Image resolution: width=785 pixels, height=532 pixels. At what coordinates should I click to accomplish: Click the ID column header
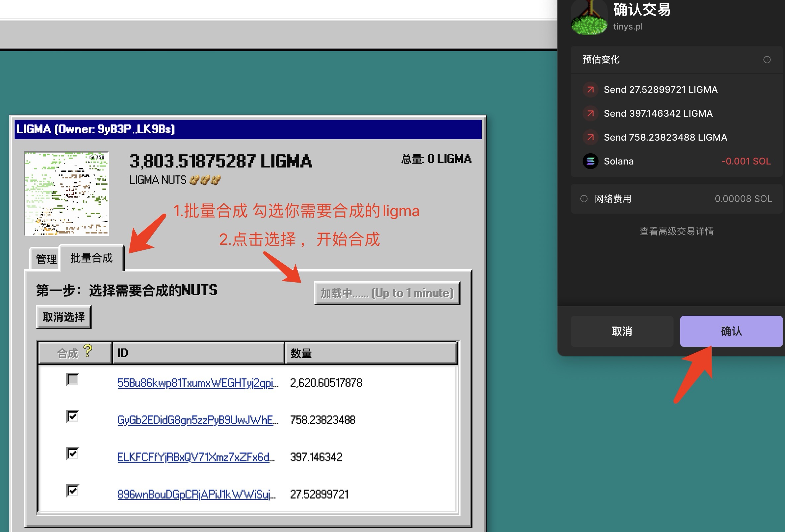198,353
